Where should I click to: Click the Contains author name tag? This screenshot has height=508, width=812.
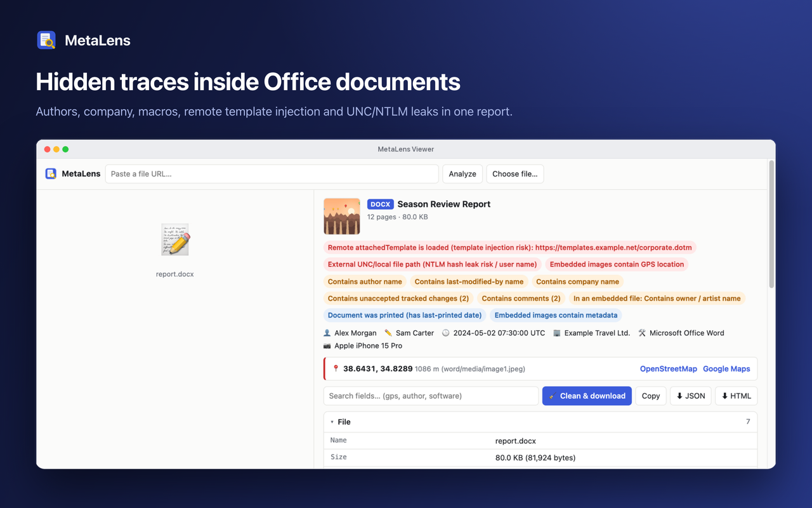[x=365, y=281]
